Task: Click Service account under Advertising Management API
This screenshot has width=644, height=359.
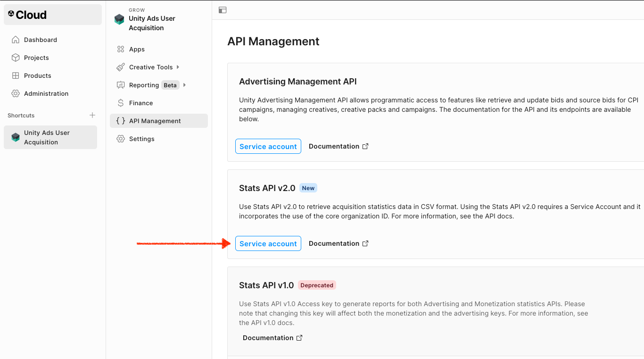Action: point(268,146)
